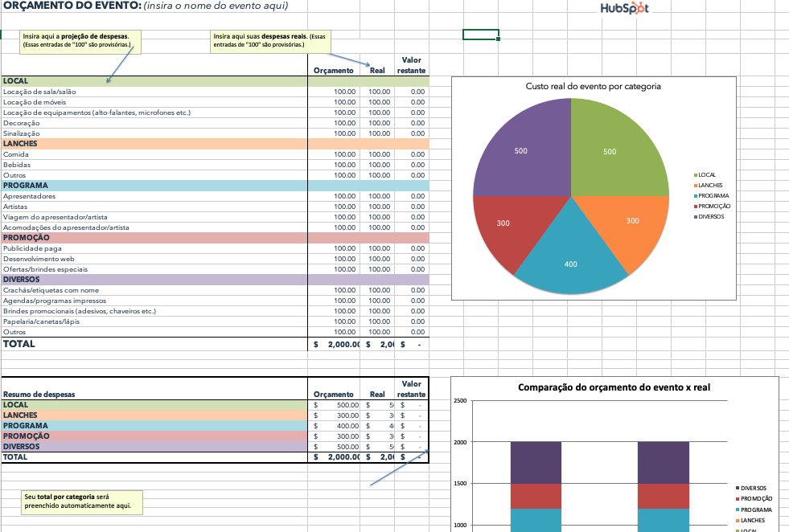Select the 'Valor restante' column header at top
The image size is (789, 532).
tap(410, 65)
